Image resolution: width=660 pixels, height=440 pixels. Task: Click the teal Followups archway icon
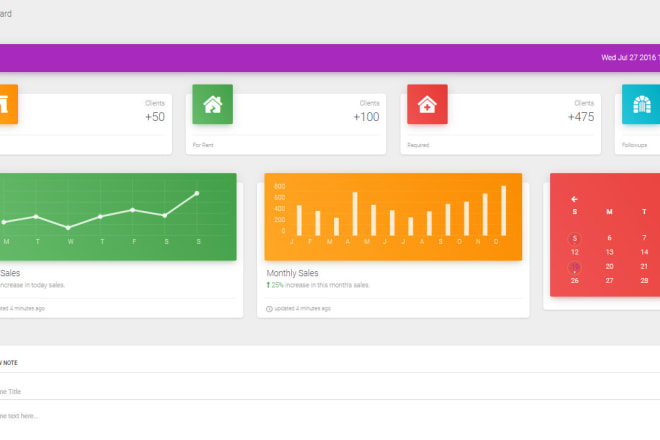(x=641, y=104)
